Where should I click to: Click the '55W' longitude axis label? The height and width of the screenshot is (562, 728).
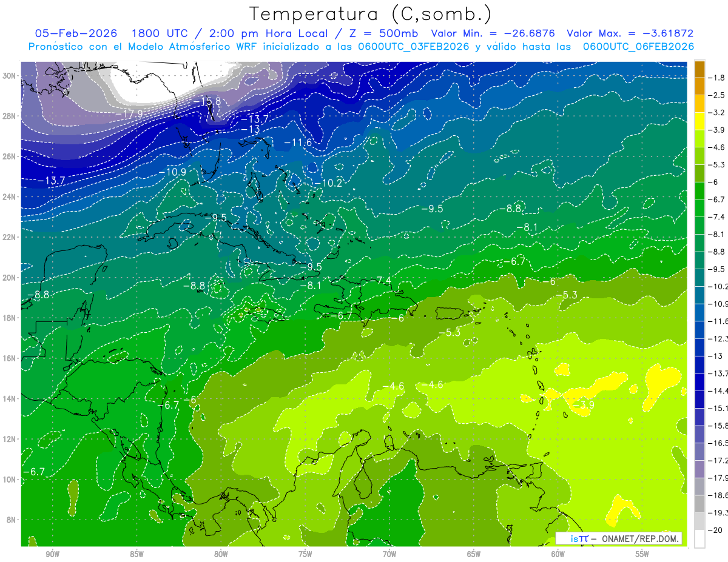(642, 555)
